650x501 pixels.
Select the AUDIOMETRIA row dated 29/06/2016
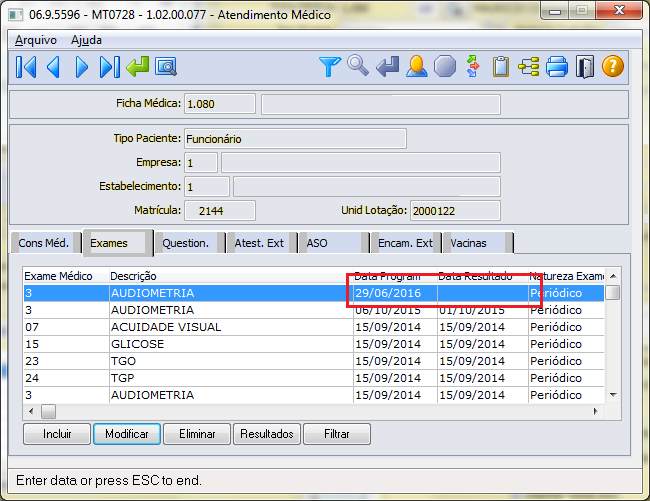point(314,293)
